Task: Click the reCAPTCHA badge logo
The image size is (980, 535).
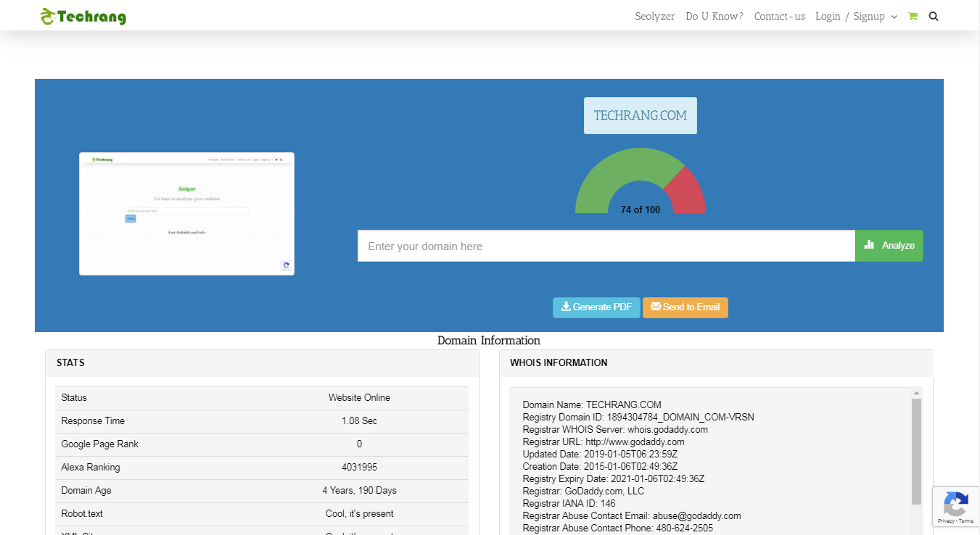Action: click(x=955, y=503)
